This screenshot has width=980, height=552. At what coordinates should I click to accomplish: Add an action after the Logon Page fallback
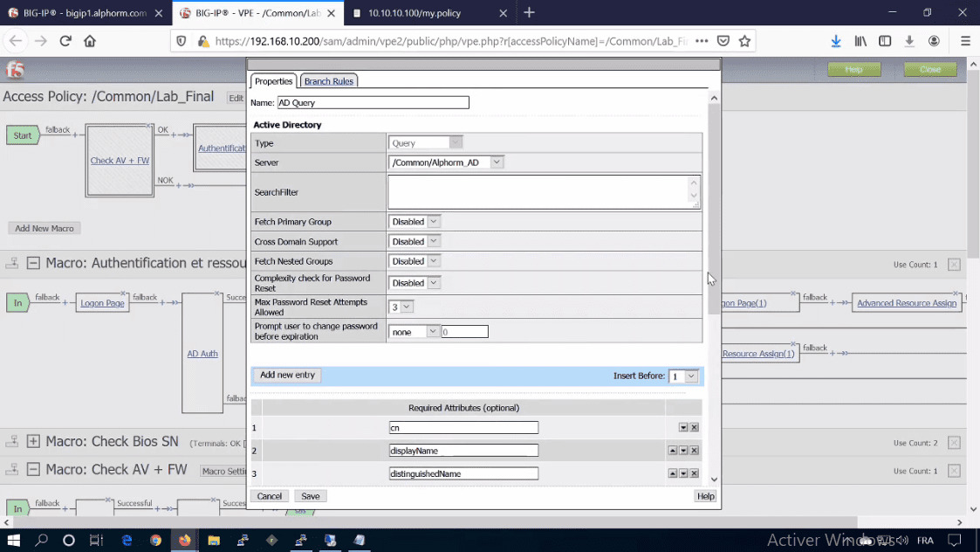pos(162,303)
